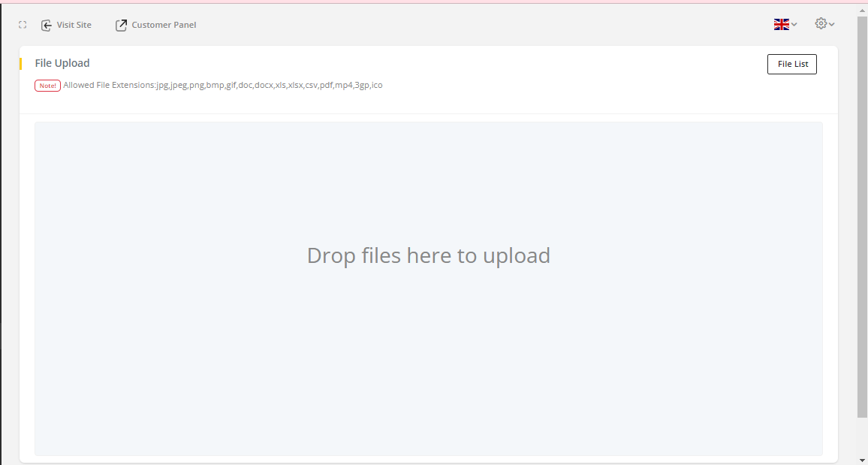Open the Visit Site link text

pos(74,25)
